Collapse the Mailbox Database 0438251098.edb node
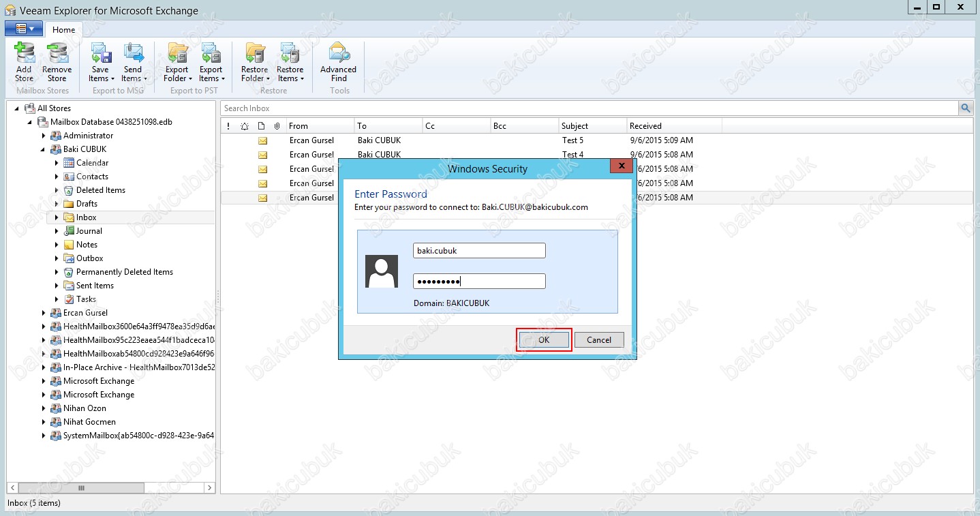 [x=30, y=122]
